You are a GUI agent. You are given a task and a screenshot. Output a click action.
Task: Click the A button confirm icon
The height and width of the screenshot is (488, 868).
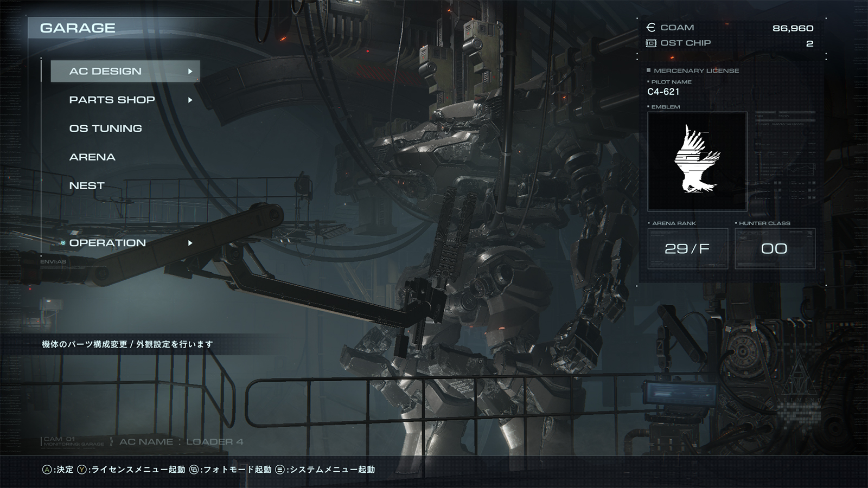[47, 470]
